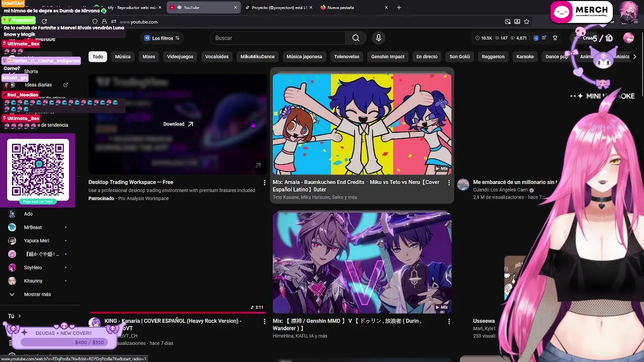Viewport: 644px width, 362px height.
Task: Select the Vocaloides category chip
Action: click(217, 57)
